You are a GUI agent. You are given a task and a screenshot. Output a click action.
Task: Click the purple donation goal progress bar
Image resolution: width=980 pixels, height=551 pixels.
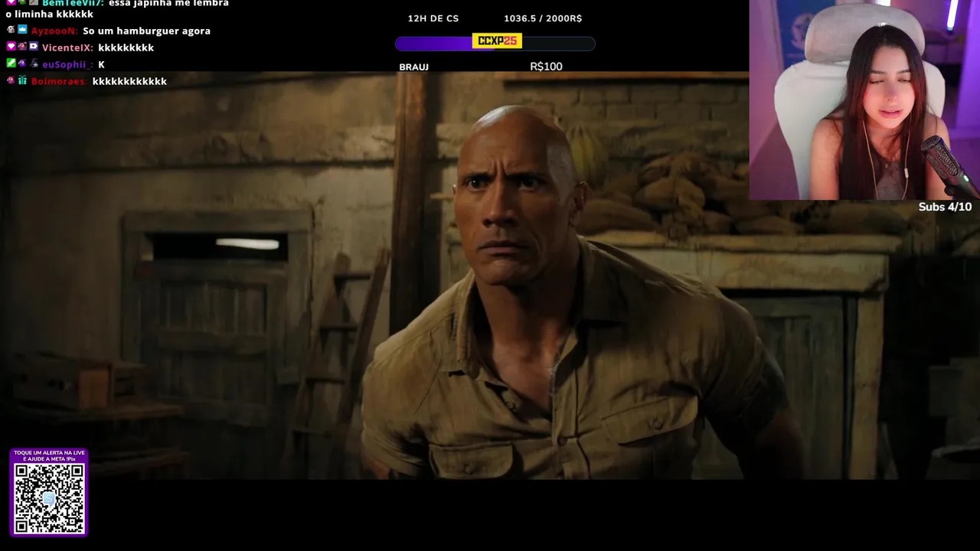[495, 44]
